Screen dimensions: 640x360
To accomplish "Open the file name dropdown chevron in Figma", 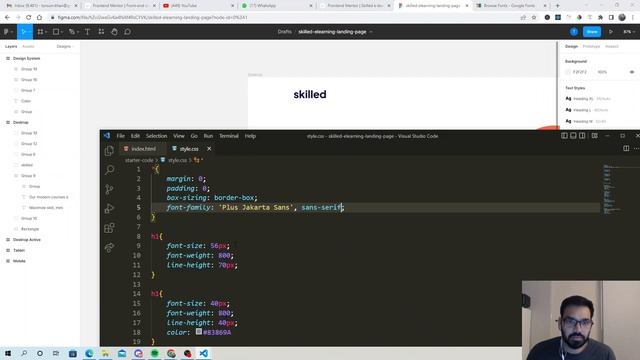I will tap(371, 32).
